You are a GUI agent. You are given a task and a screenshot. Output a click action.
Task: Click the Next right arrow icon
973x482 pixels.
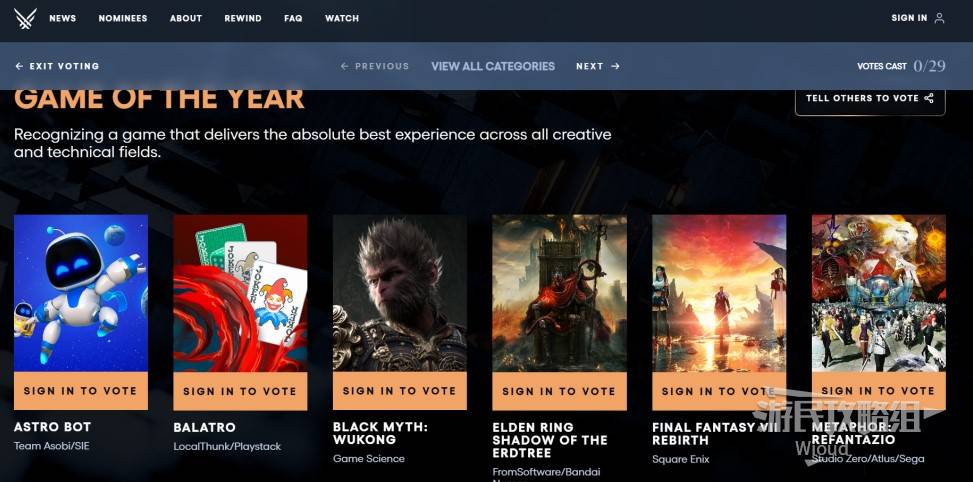[x=615, y=66]
